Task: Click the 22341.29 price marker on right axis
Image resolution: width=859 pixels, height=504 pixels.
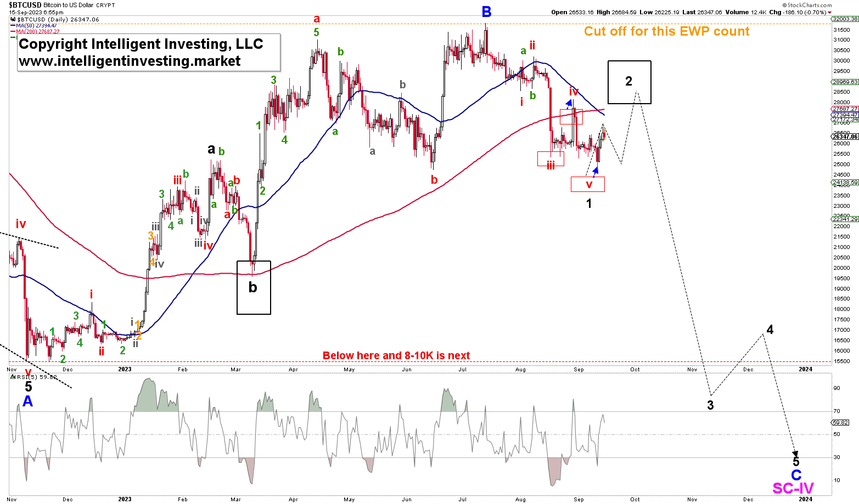Action: coord(845,219)
